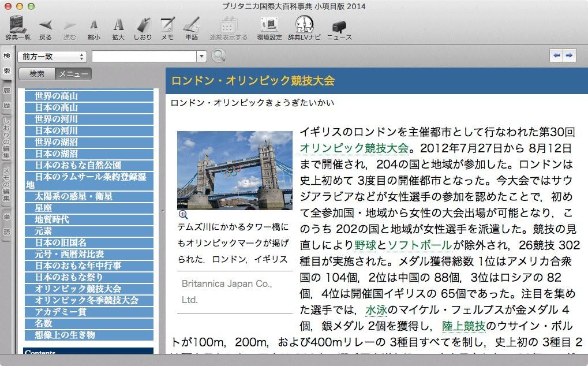Image resolution: width=588 pixels, height=366 pixels.
Task: Open the 前方一致 match-type dropdown
Action: [52, 57]
